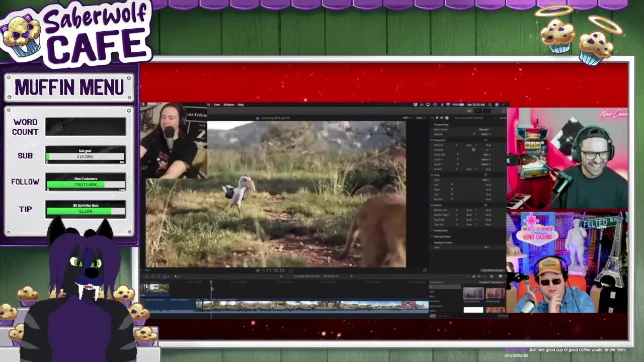The height and width of the screenshot is (362, 644).
Task: Toggle the audio skimming waveform button
Action: pyautogui.click(x=474, y=276)
